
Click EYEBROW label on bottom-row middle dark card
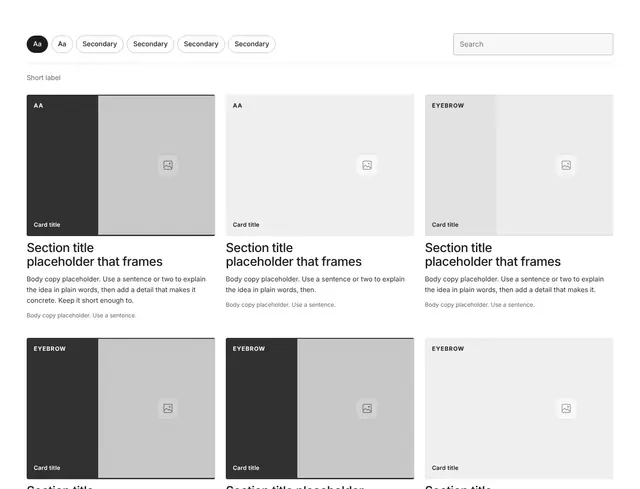(x=249, y=349)
